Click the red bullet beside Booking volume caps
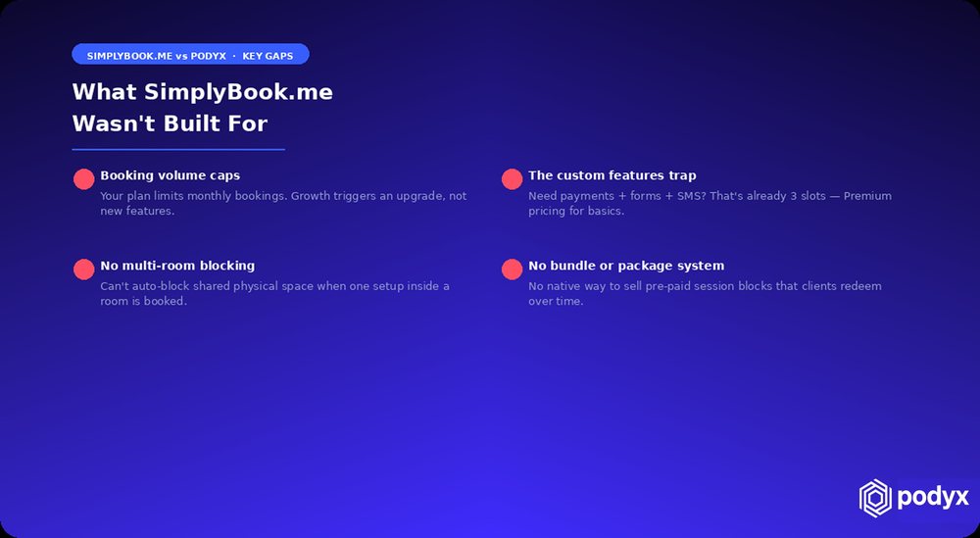This screenshot has height=538, width=980. pyautogui.click(x=83, y=179)
